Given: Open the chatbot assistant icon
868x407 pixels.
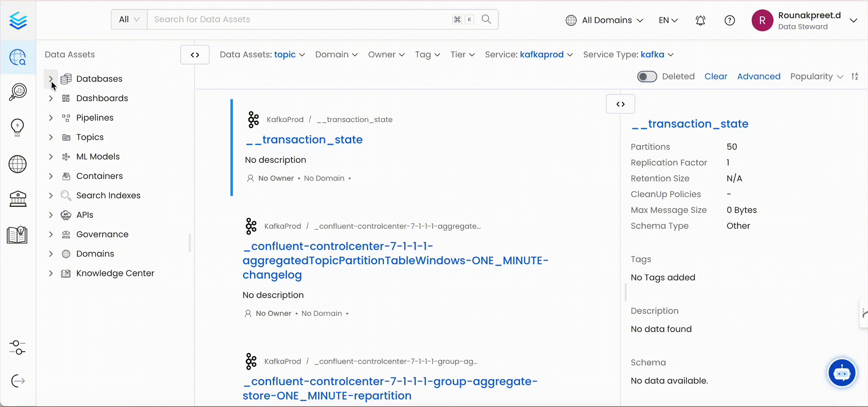Looking at the screenshot, I should (842, 373).
